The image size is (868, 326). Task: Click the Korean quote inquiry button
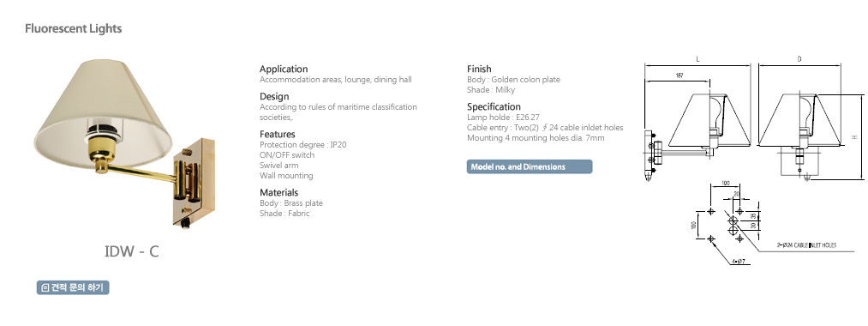point(73,287)
